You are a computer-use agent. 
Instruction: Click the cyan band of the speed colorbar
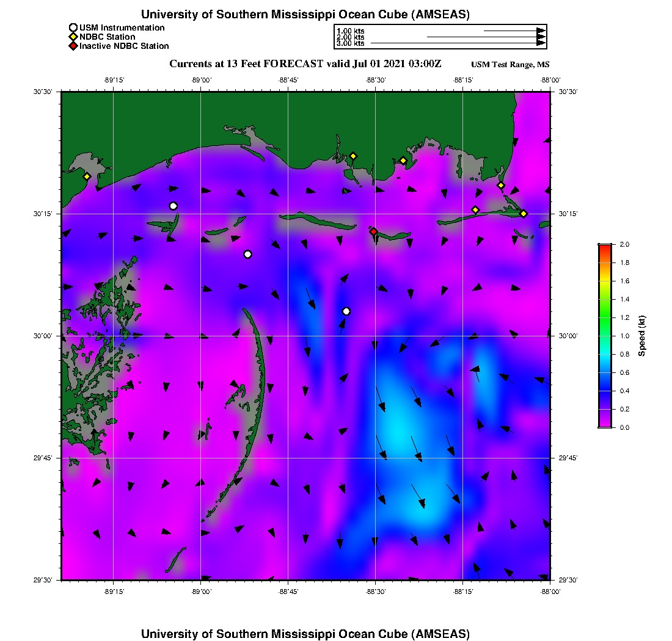pyautogui.click(x=605, y=363)
